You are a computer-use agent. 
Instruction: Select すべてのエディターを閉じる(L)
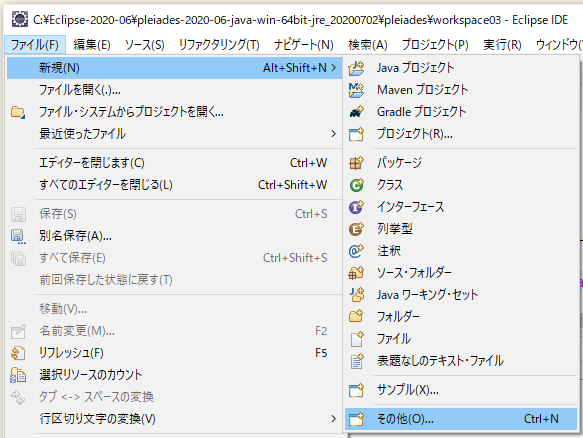click(174, 185)
